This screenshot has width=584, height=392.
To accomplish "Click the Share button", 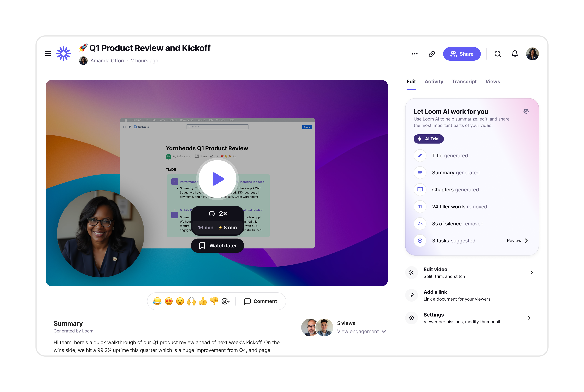I will coord(462,54).
